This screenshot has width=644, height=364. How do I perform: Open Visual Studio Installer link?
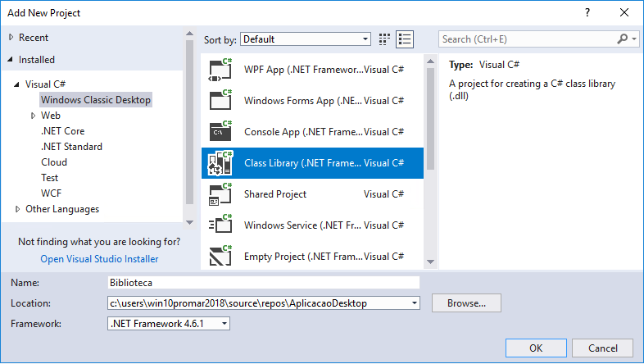(99, 259)
